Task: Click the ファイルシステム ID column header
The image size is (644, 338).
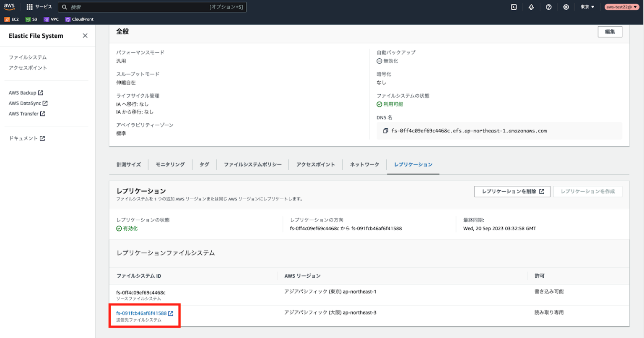Action: coord(139,276)
